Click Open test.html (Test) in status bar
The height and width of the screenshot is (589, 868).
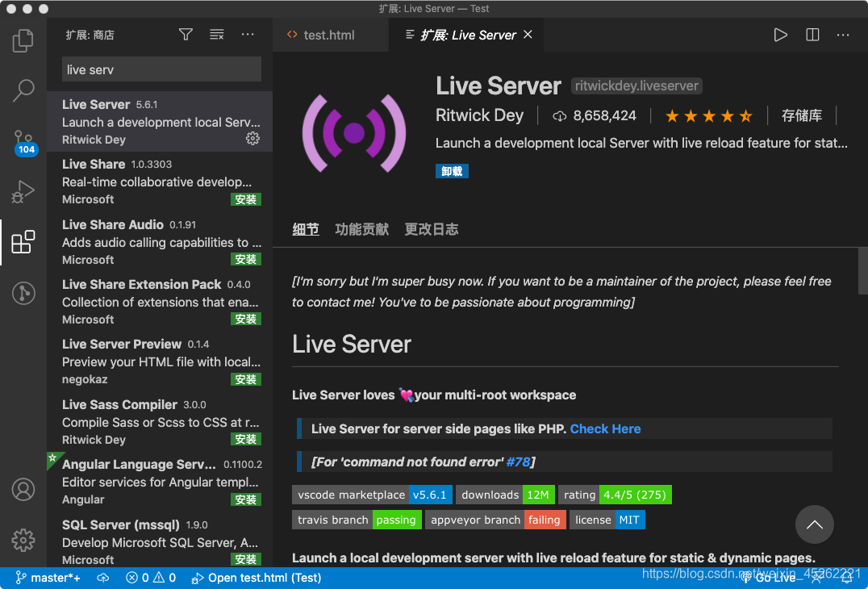[256, 578]
